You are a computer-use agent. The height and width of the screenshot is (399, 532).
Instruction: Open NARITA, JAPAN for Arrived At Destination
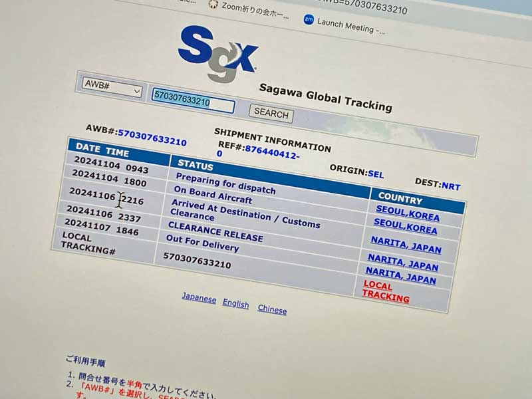click(x=406, y=245)
